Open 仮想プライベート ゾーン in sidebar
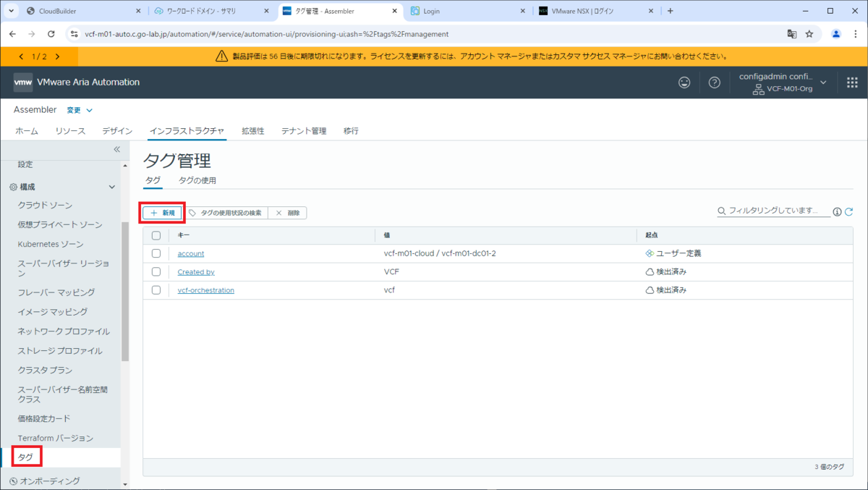 click(60, 225)
